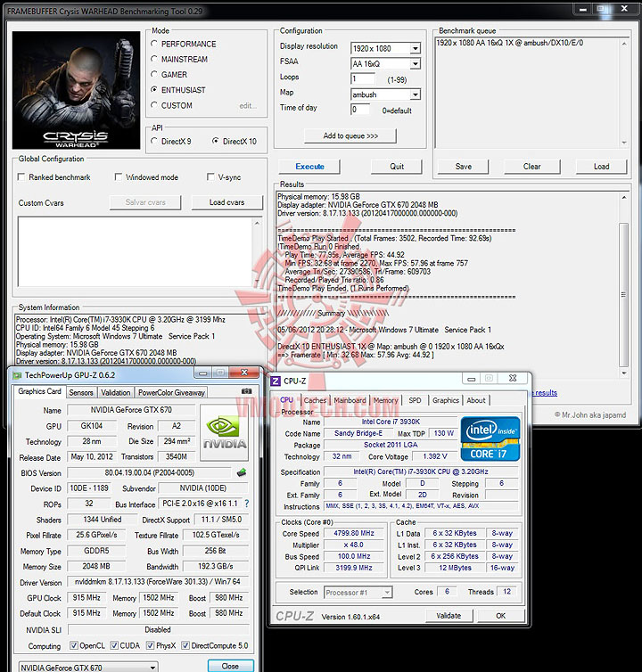Screen dimensions: 642x672
Task: Open About tab in CPU-Z
Action: pos(476,400)
